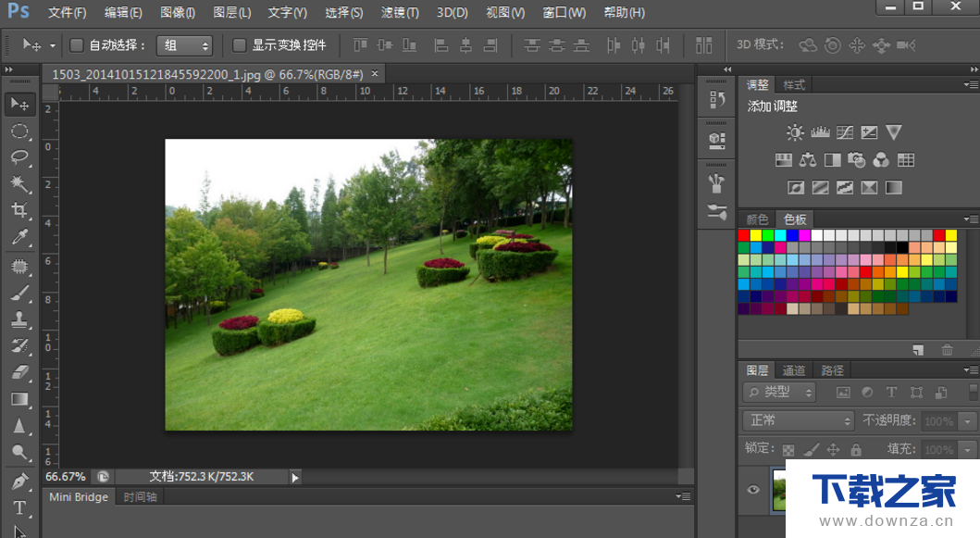980x538 pixels.
Task: Click the red swatch in 色板
Action: pos(744,235)
